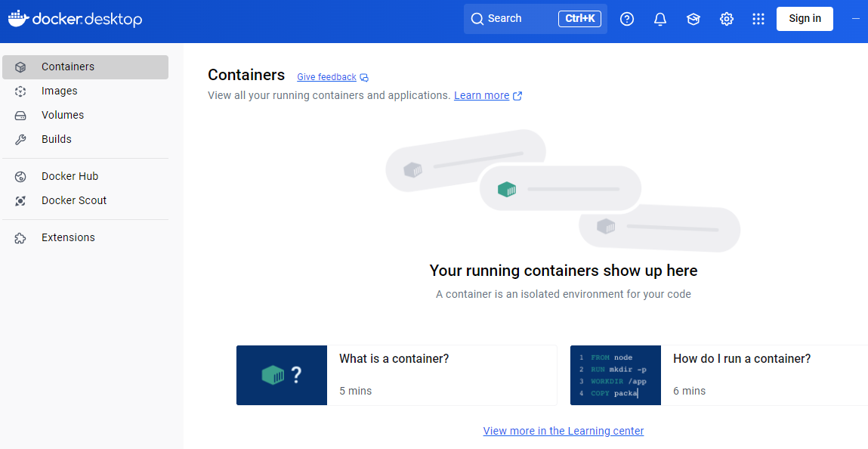Select Builds in the sidebar
The image size is (868, 449).
[x=85, y=140]
